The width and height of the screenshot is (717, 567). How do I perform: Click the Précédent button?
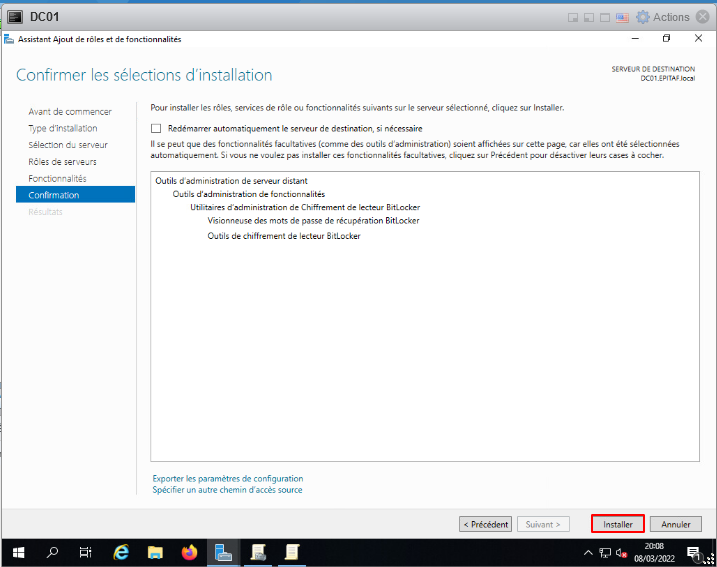click(486, 524)
